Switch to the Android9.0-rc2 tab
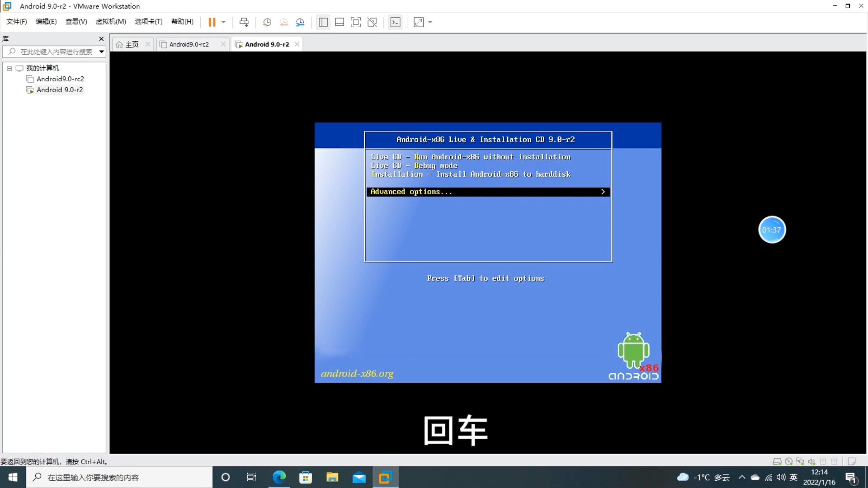 point(189,44)
